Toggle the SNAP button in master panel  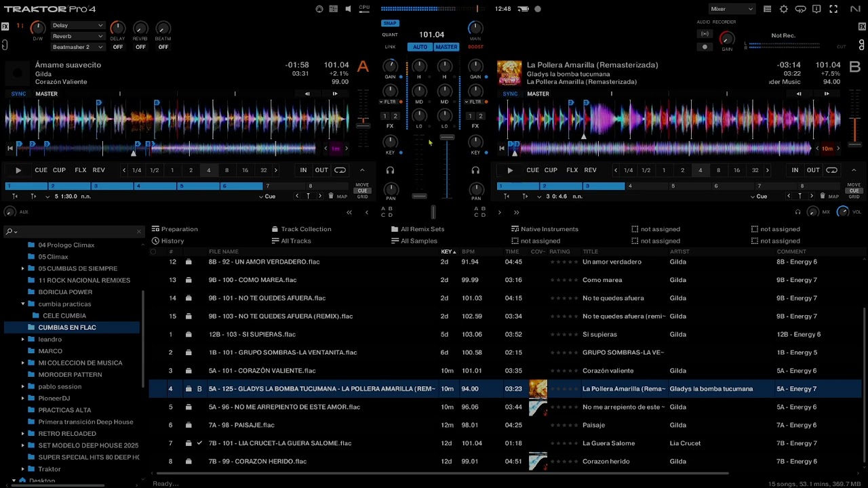click(x=390, y=23)
